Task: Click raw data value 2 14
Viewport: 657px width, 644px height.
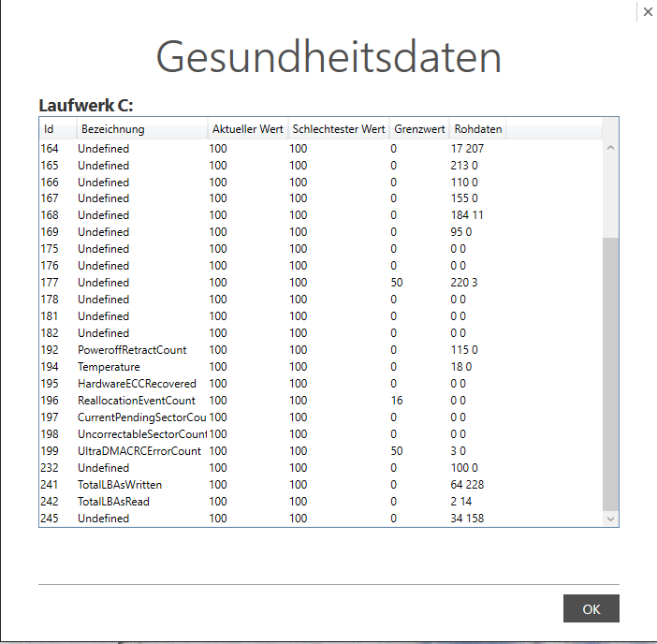Action: tap(461, 501)
